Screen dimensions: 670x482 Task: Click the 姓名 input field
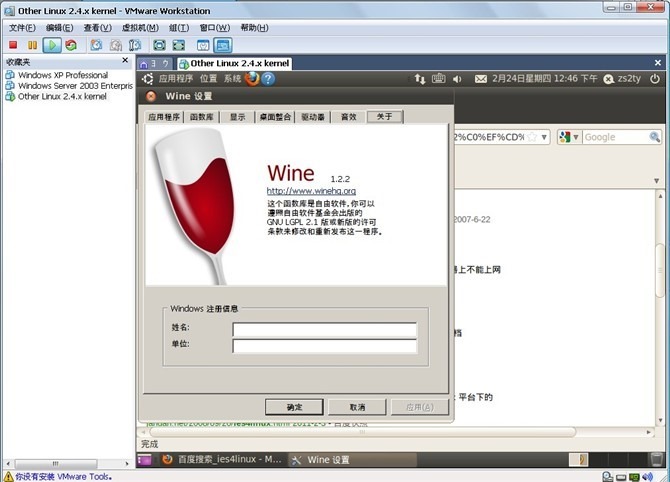pyautogui.click(x=325, y=329)
